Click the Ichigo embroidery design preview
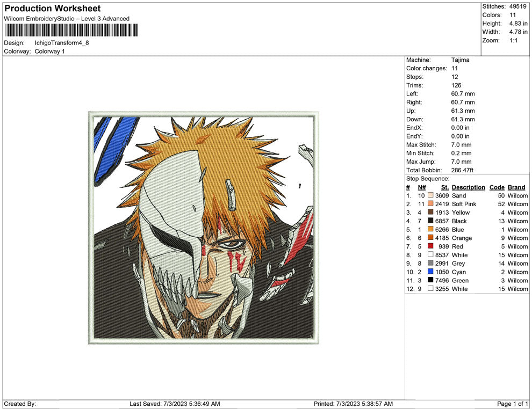 coord(204,228)
